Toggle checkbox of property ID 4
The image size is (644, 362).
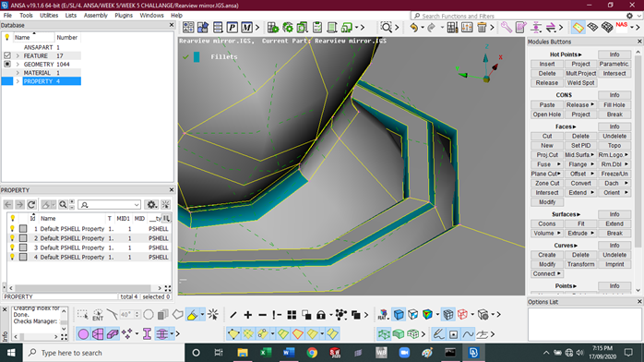point(23,257)
